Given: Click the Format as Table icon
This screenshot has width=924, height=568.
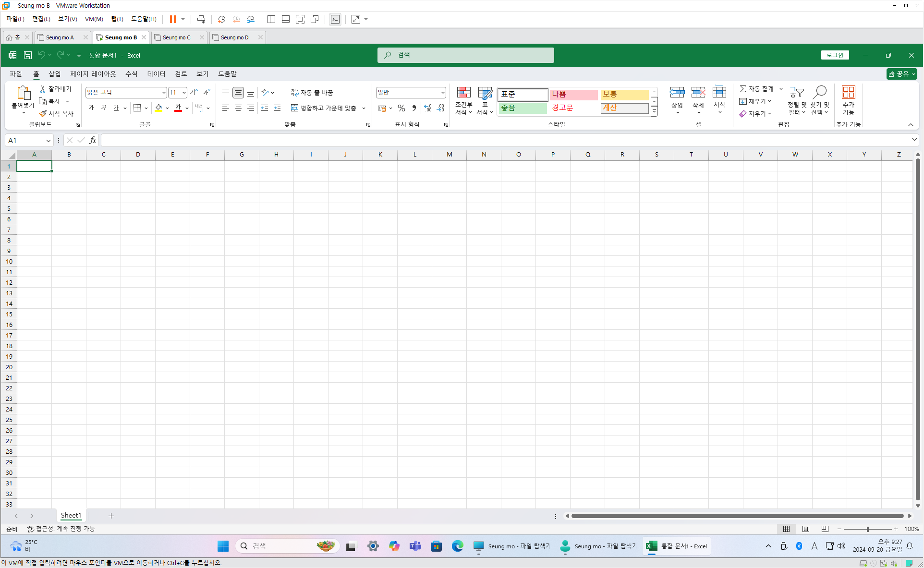Looking at the screenshot, I should pyautogui.click(x=485, y=93).
